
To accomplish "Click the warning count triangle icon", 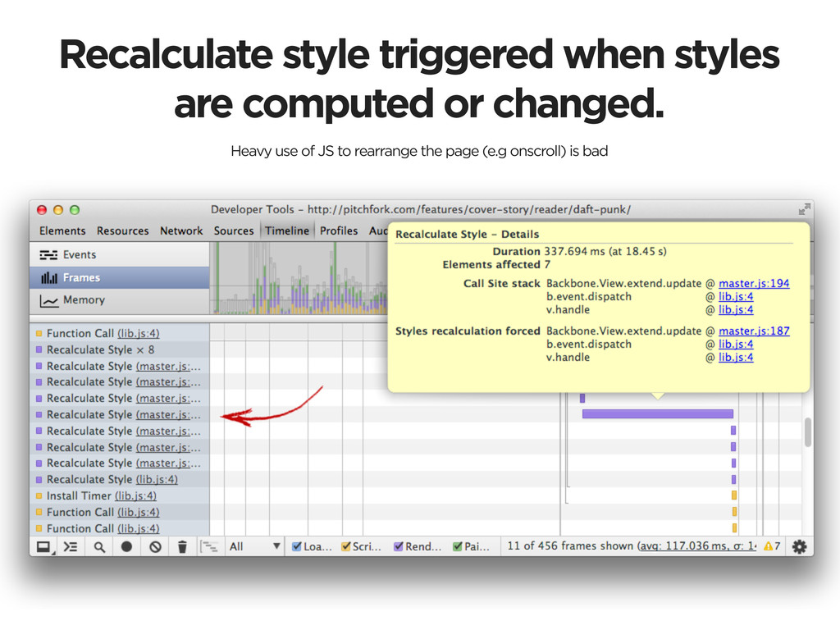I will point(768,546).
